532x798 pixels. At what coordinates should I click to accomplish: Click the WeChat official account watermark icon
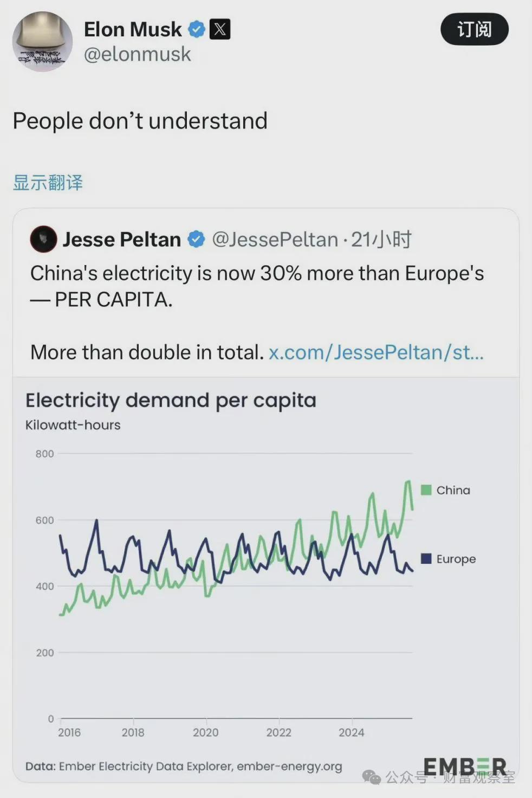click(x=372, y=777)
